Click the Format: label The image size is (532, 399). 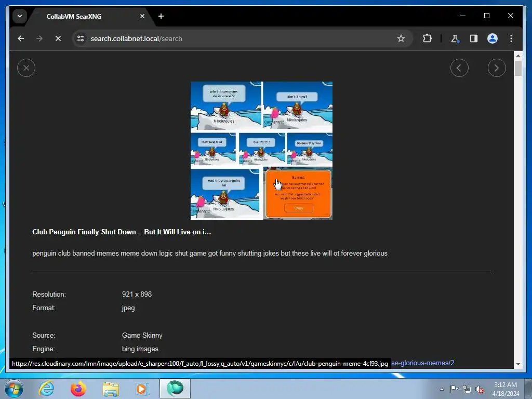[44, 308]
